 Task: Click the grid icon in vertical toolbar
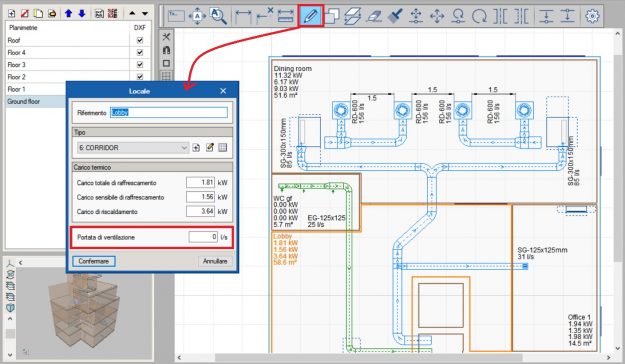coord(166,76)
